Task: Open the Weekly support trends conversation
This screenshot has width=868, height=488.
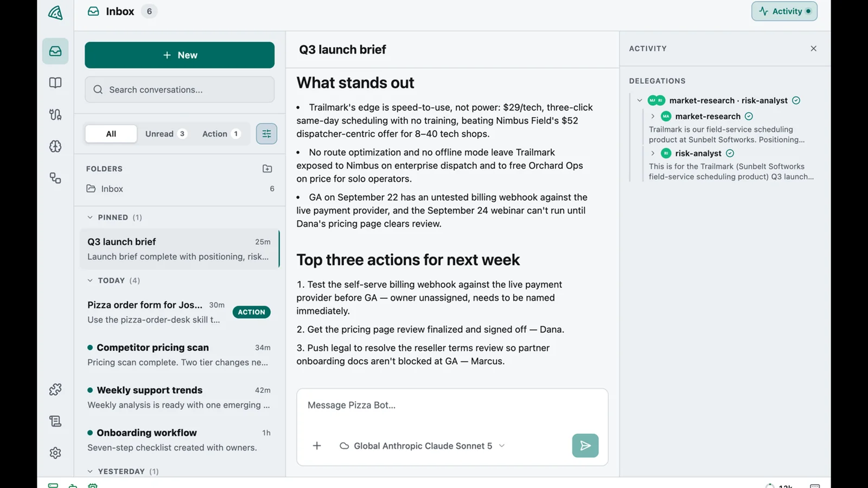Action: click(x=180, y=397)
